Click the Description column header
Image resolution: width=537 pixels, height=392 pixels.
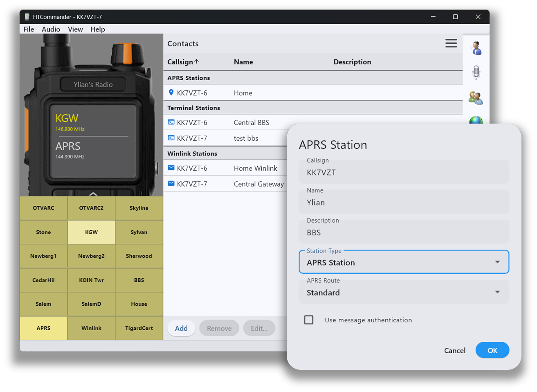pos(352,62)
